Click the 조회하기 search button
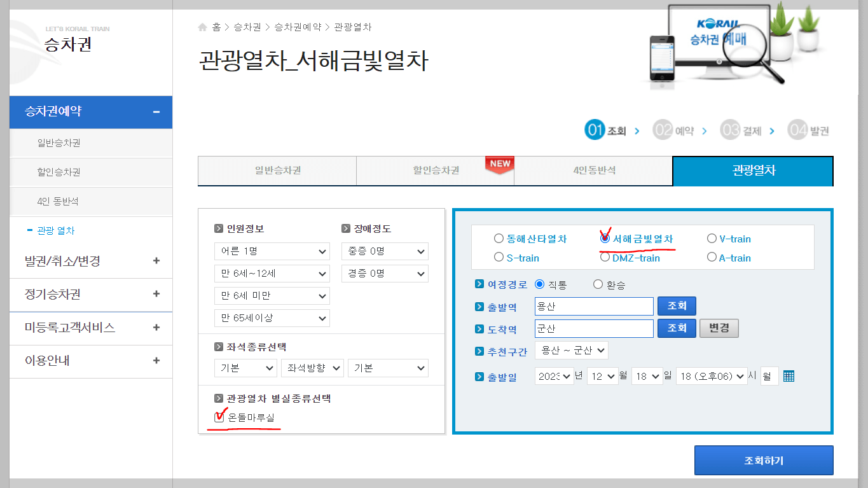Viewport: 868px width, 488px height. pos(763,459)
